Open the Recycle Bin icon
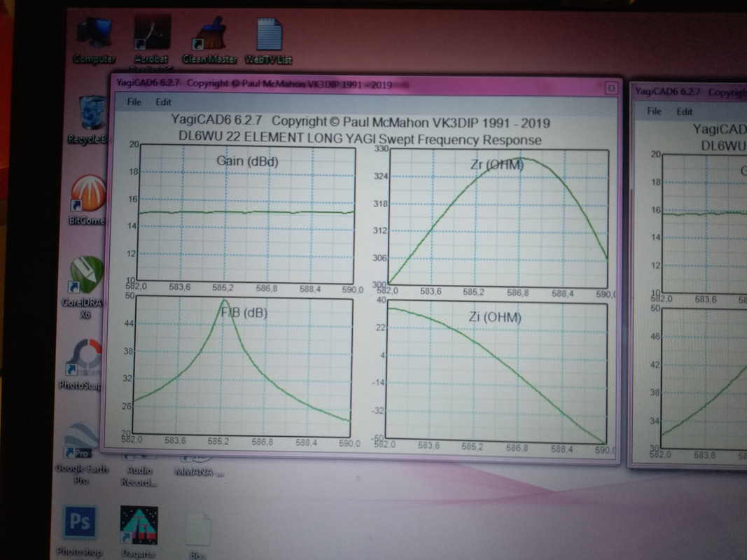This screenshot has width=747, height=560. [x=90, y=119]
